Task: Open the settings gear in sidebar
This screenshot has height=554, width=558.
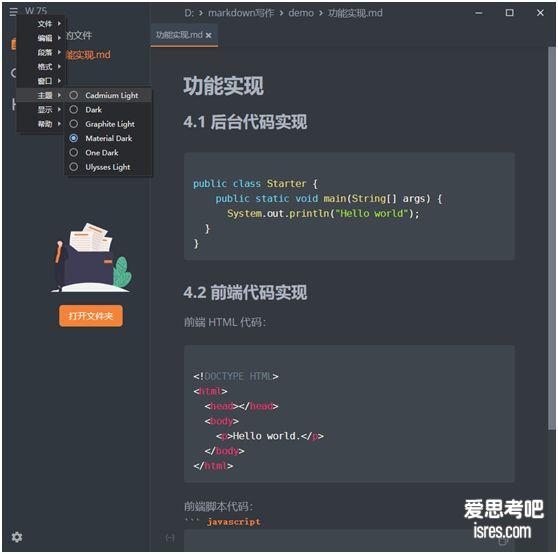Action: point(17,537)
